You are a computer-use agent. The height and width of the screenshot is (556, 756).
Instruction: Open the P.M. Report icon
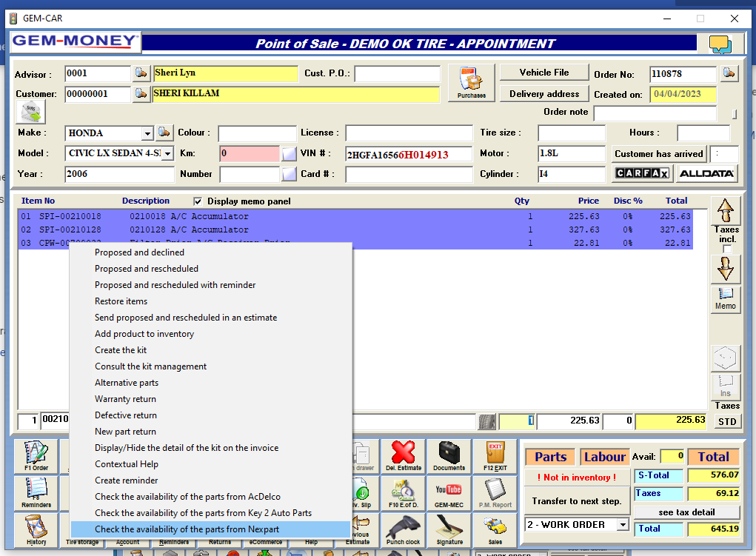(495, 493)
